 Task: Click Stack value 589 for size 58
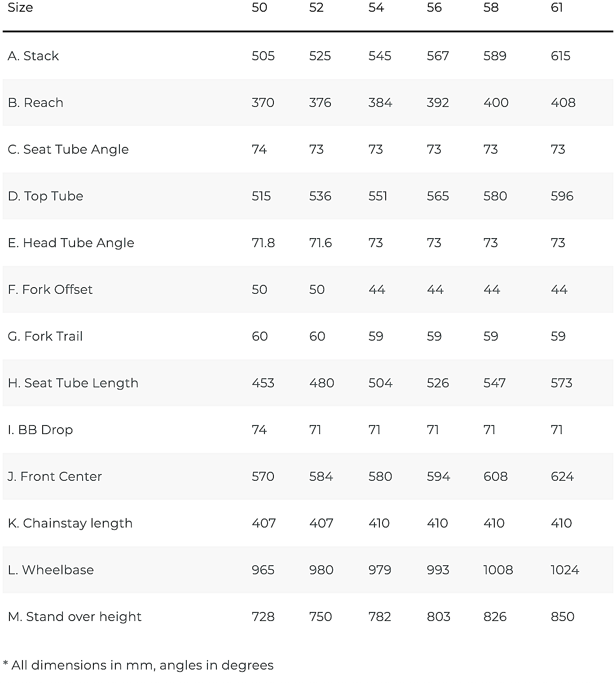click(495, 56)
